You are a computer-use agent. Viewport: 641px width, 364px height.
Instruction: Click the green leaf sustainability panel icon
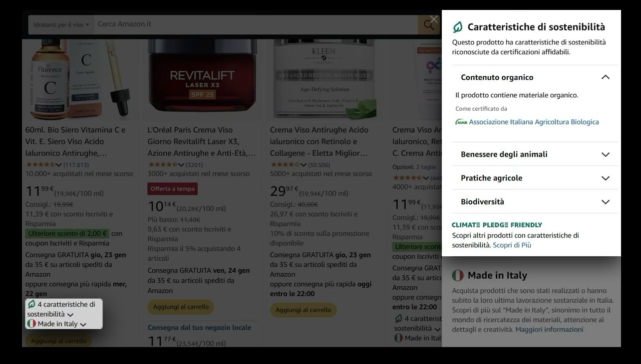[457, 27]
